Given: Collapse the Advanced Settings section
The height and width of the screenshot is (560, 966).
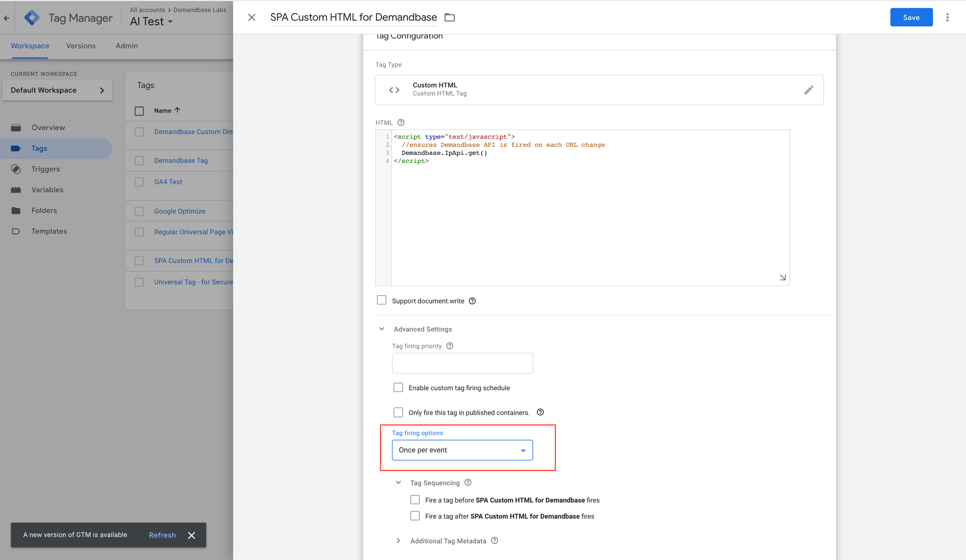Looking at the screenshot, I should (x=382, y=329).
